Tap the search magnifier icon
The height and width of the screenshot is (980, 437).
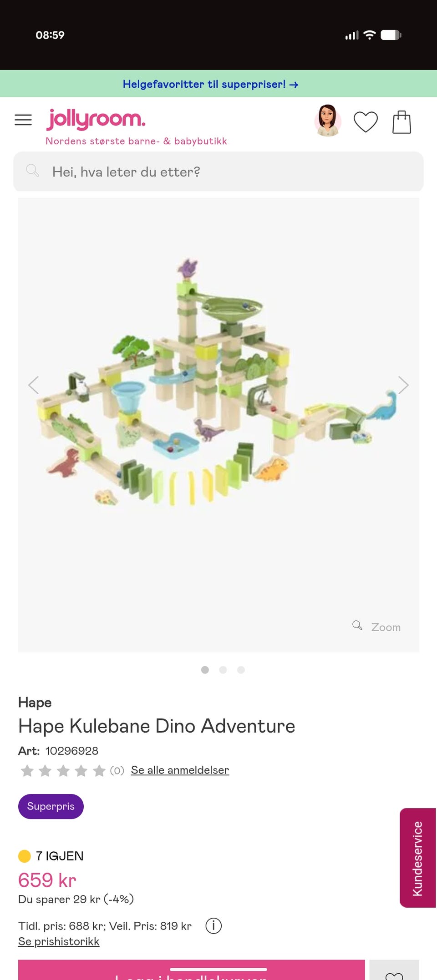pyautogui.click(x=32, y=171)
